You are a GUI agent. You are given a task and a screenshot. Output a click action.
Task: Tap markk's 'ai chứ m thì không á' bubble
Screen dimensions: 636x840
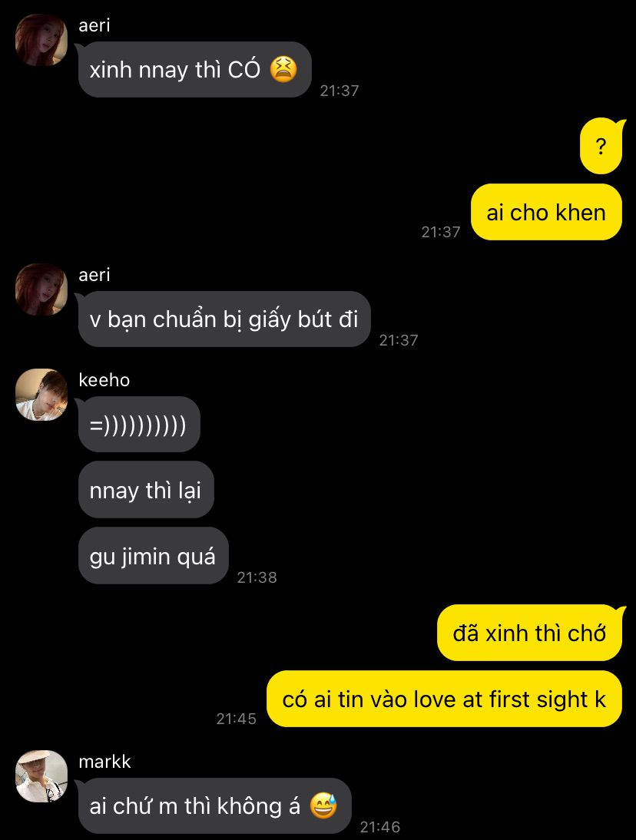(x=214, y=805)
